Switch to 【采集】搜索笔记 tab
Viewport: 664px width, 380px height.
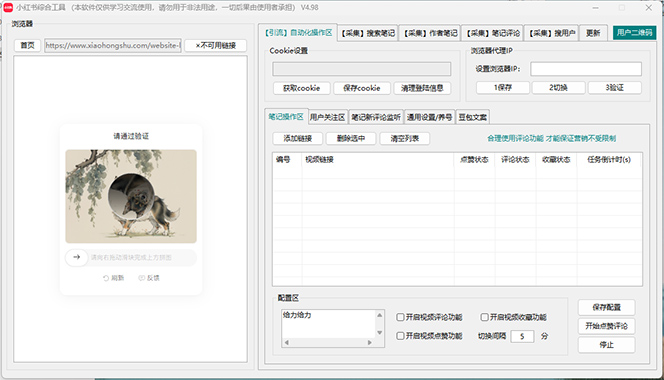point(368,33)
